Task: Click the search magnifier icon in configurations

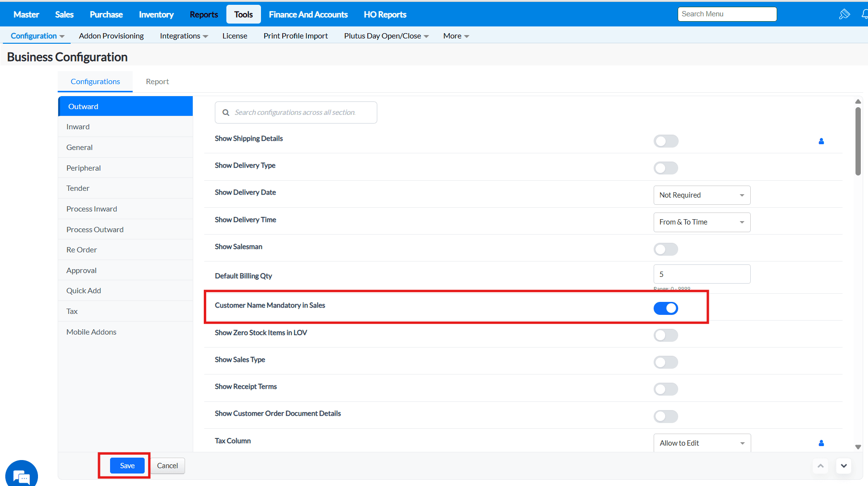Action: [x=226, y=112]
